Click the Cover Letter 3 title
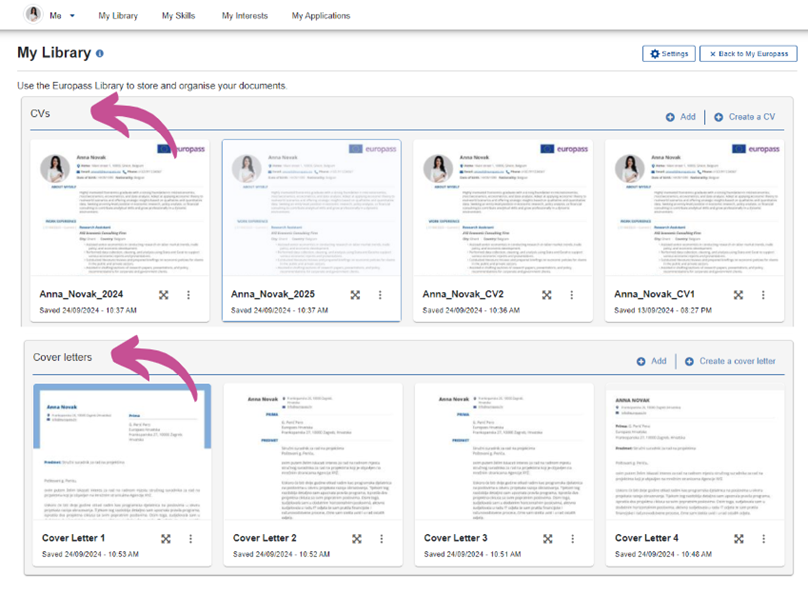 click(x=456, y=538)
